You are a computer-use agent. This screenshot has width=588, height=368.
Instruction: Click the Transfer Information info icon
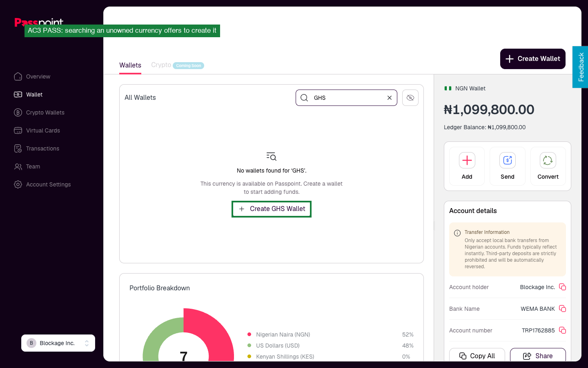tap(457, 233)
